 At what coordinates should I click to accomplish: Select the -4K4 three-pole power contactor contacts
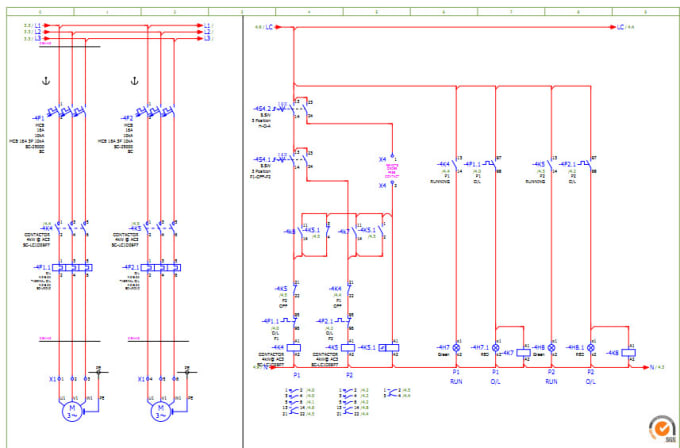tap(72, 229)
